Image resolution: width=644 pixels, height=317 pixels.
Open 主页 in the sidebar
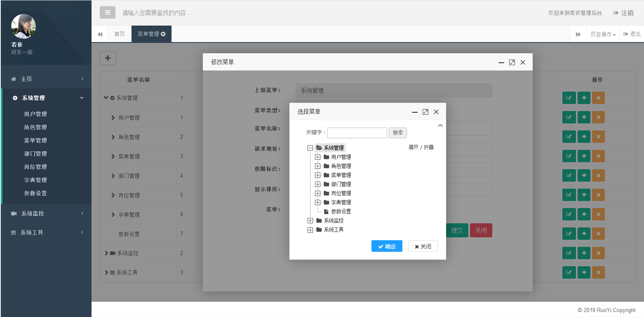46,79
